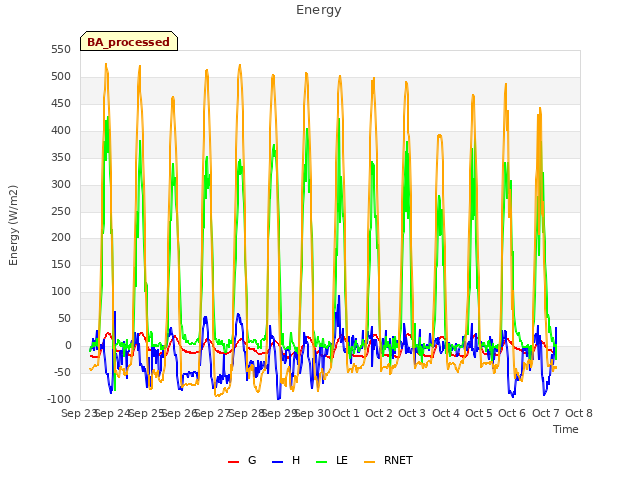Screen dimensions: 640x480
Task: Select the G legend label
Action: [x=252, y=460]
